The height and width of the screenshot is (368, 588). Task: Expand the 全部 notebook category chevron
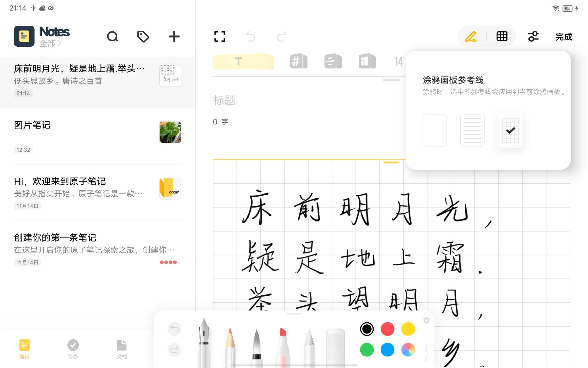pyautogui.click(x=59, y=43)
